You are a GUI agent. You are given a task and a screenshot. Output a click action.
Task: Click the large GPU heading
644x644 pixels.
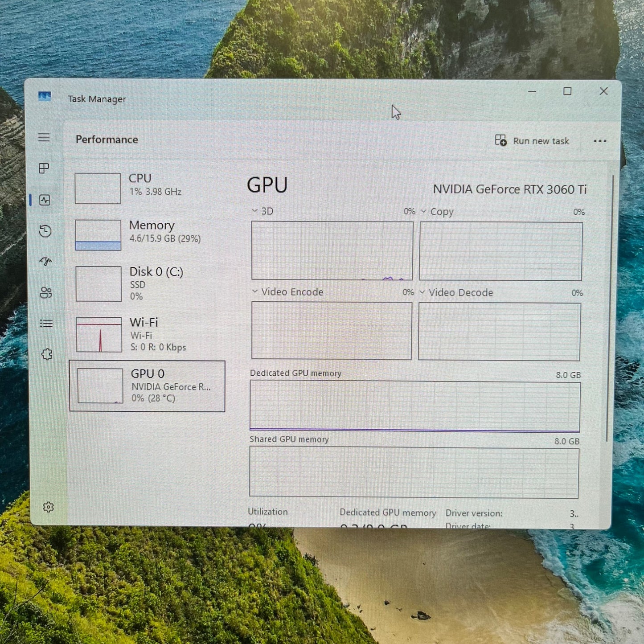tap(267, 185)
